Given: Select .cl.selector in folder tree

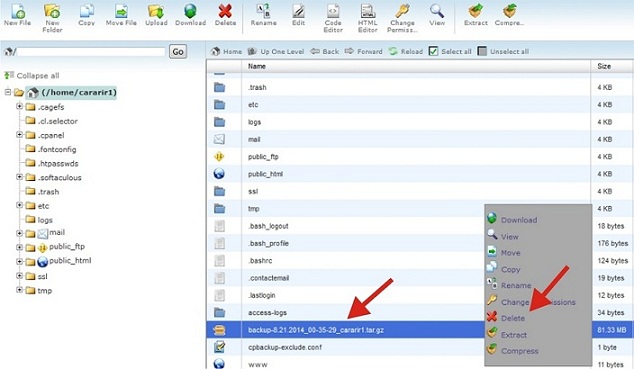Looking at the screenshot, I should (x=57, y=121).
